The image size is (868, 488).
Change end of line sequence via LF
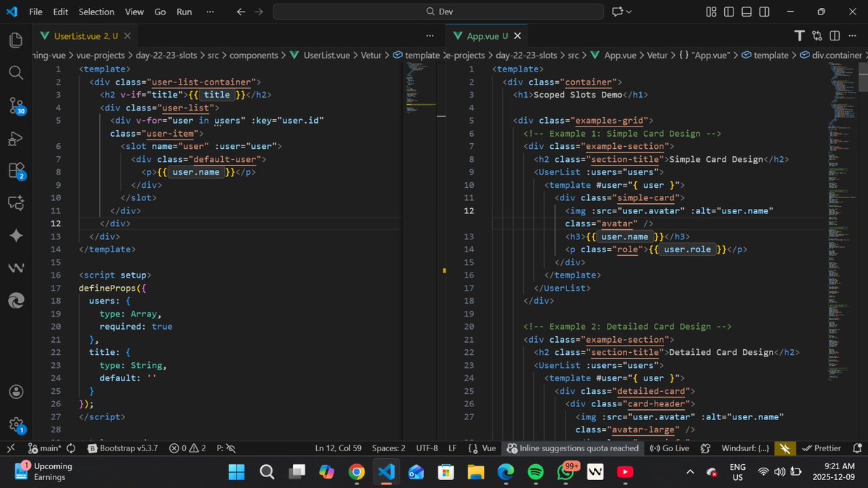[452, 448]
